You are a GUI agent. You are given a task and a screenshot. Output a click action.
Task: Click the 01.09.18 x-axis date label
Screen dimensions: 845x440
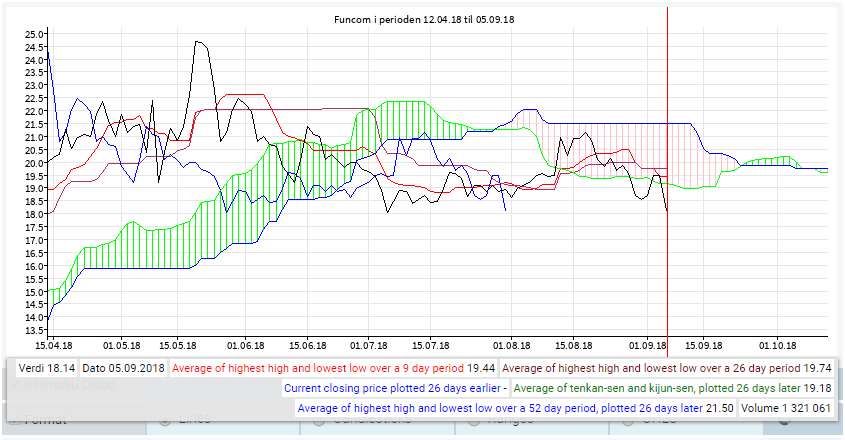pyautogui.click(x=648, y=346)
